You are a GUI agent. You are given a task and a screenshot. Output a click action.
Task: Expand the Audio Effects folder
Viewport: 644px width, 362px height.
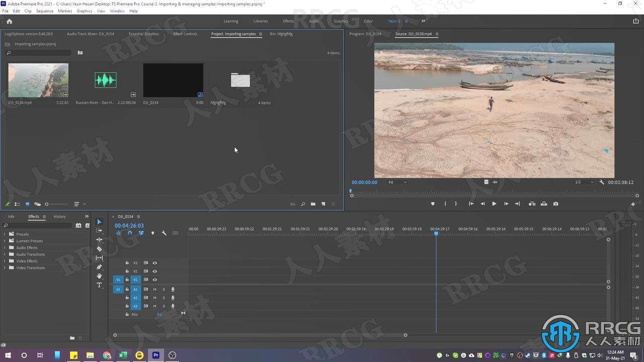pos(5,247)
